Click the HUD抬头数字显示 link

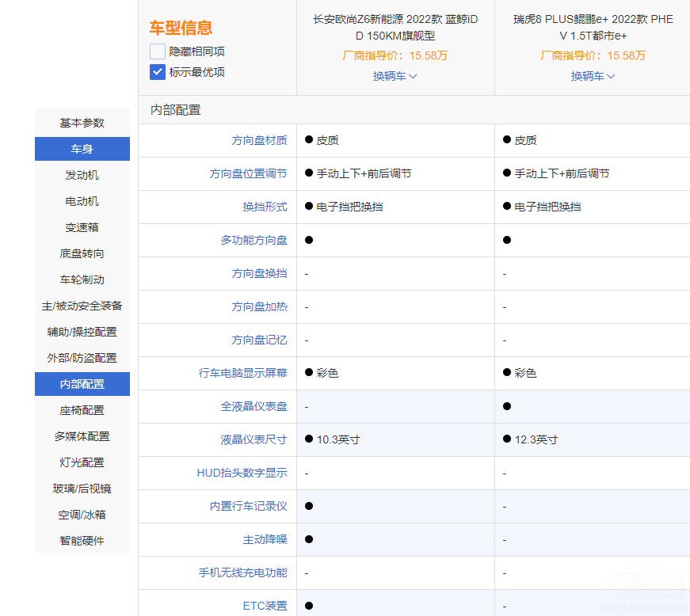[242, 473]
